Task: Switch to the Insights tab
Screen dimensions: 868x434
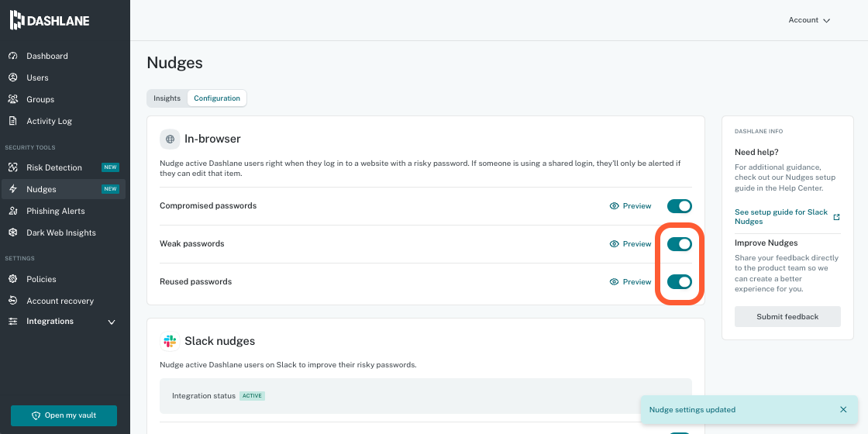Action: [x=167, y=98]
